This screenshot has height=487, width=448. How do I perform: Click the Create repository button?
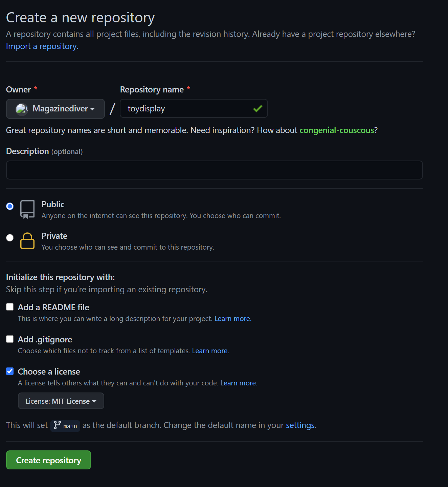pyautogui.click(x=48, y=460)
